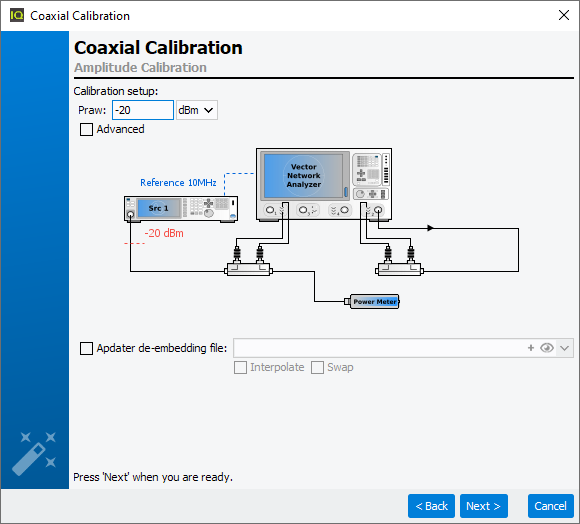Viewport: 580px width, 524px height.
Task: Click the Src 1 signal source icon
Action: point(181,209)
